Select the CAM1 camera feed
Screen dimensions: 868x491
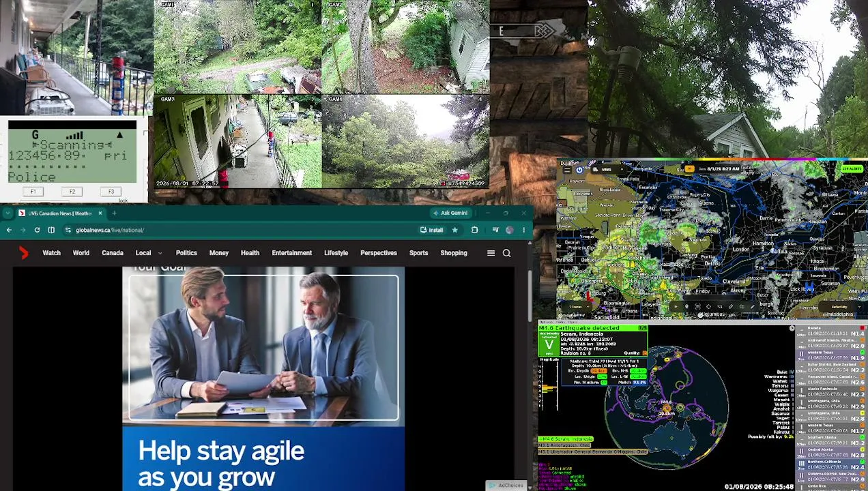click(237, 46)
